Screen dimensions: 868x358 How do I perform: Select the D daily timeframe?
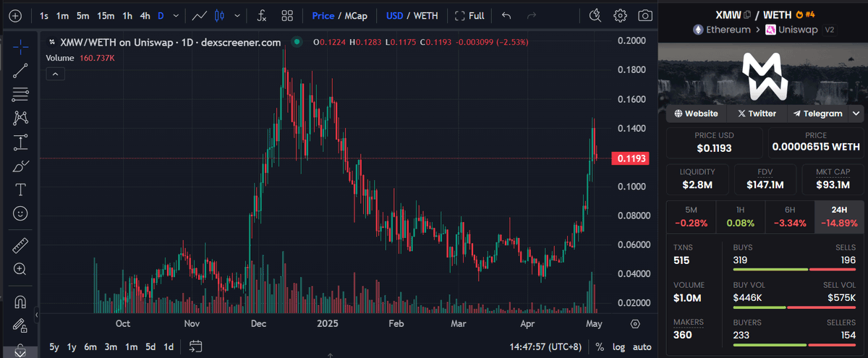point(161,15)
